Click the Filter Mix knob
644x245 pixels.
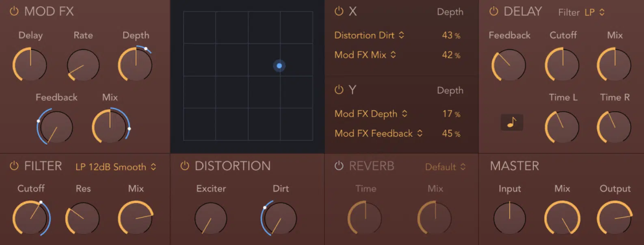point(136,218)
